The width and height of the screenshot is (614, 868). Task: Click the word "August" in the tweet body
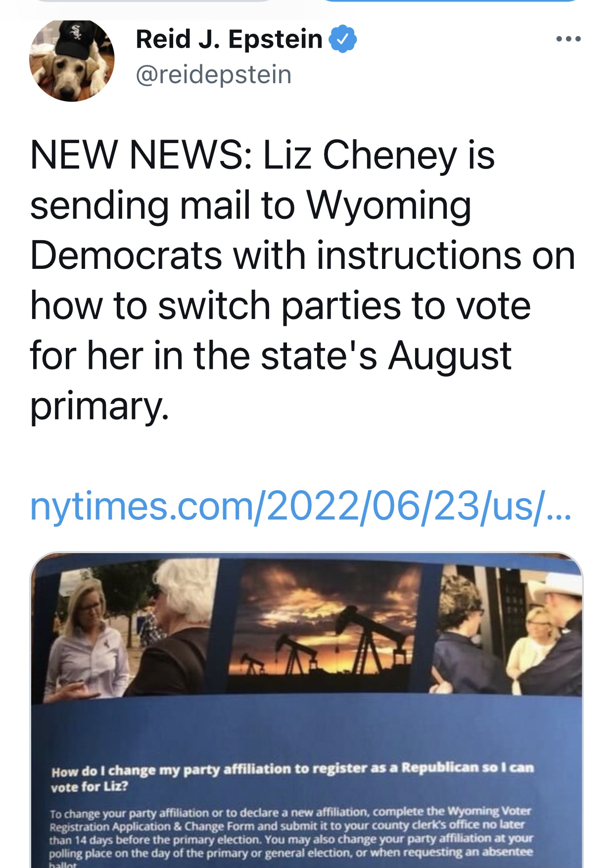[x=449, y=356]
